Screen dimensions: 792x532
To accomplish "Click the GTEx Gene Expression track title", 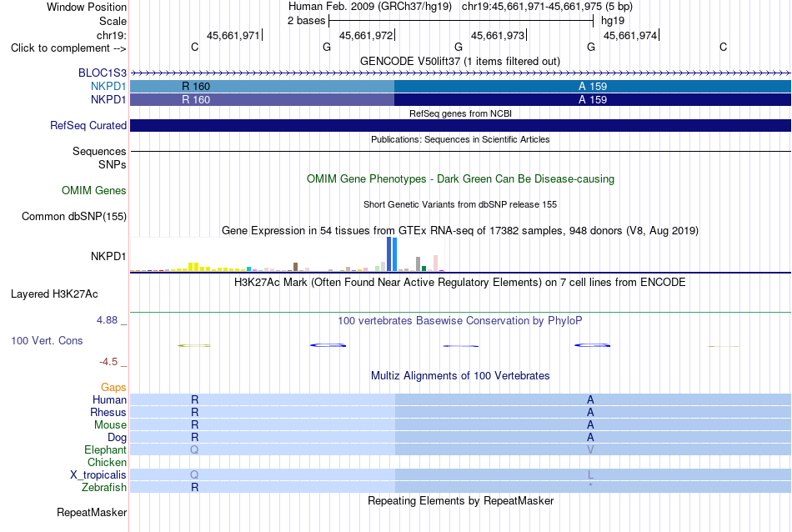I will tap(460, 230).
